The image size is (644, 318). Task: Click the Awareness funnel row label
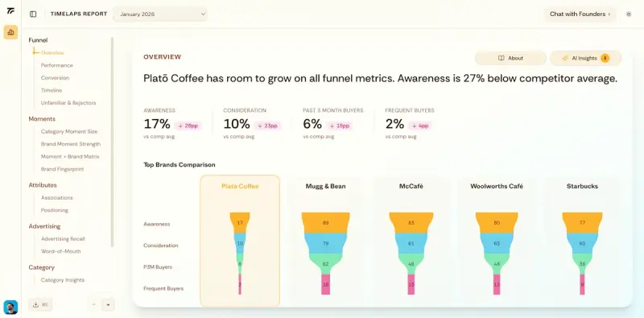click(156, 225)
